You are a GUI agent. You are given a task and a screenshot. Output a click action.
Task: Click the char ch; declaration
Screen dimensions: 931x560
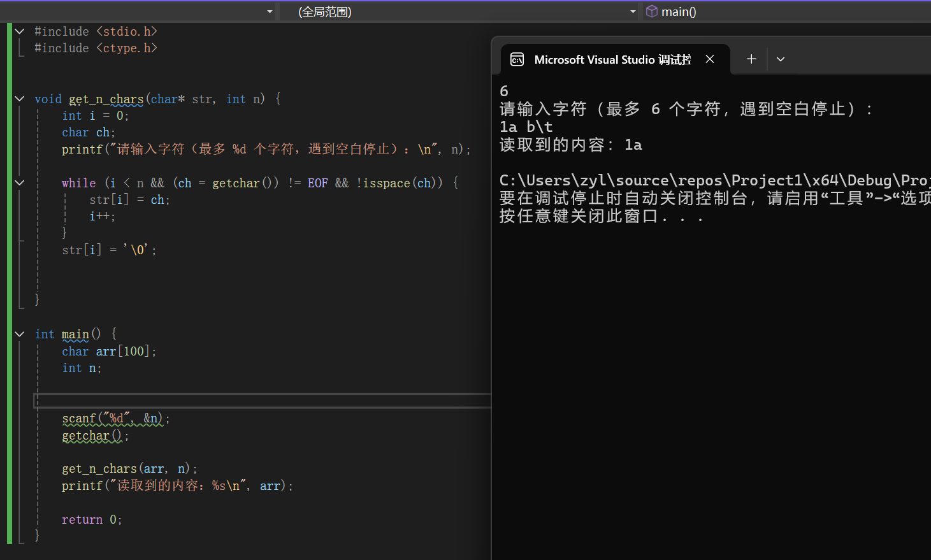coord(89,132)
